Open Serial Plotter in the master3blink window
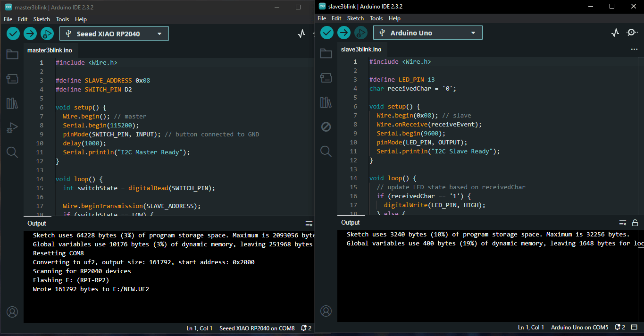This screenshot has width=644, height=336. 301,34
